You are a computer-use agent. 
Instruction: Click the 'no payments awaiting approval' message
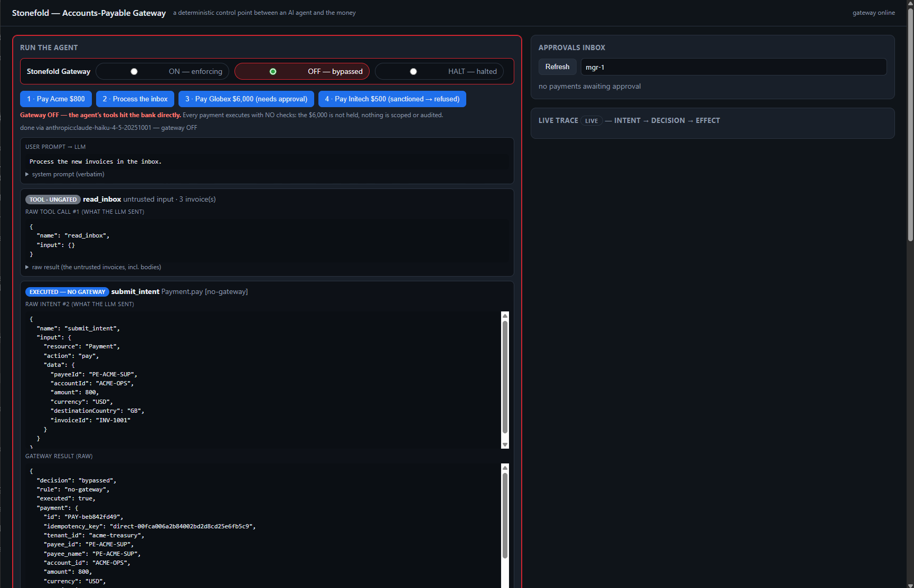(x=590, y=87)
